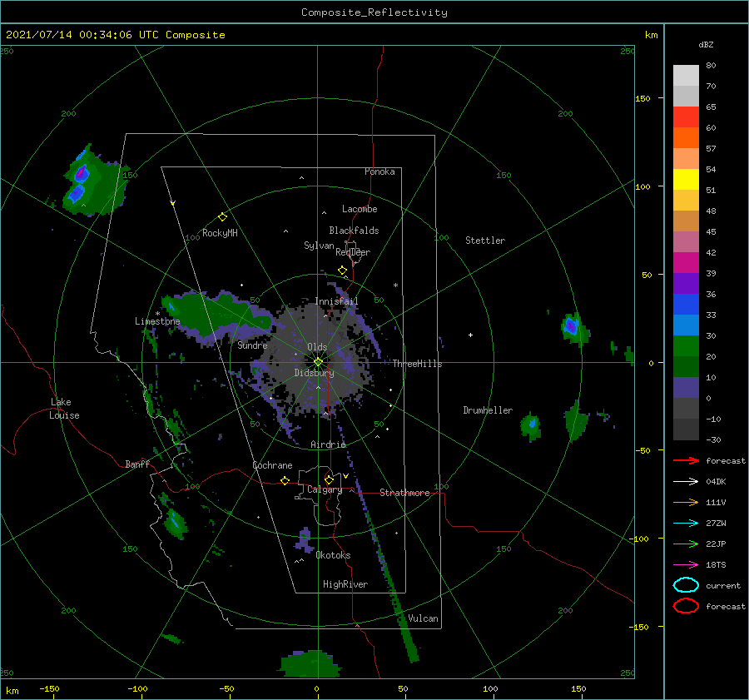
Task: Click the Lake Louise label
Action: [64, 409]
